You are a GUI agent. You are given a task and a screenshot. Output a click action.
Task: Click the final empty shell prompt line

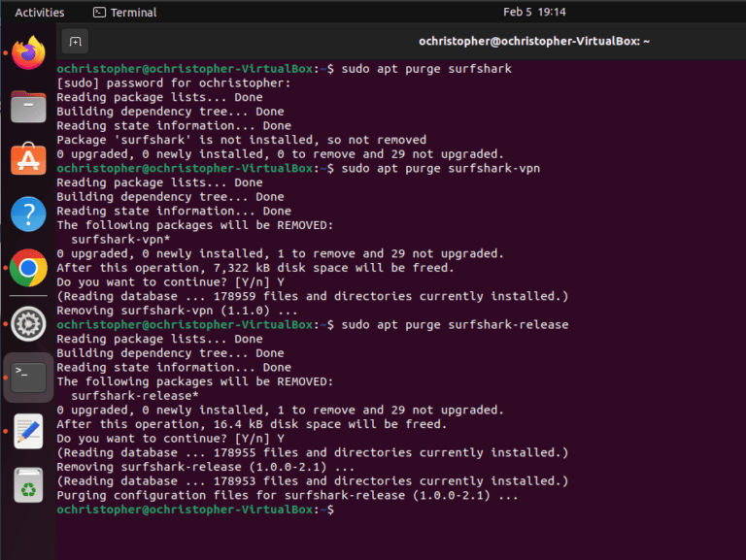(x=195, y=510)
